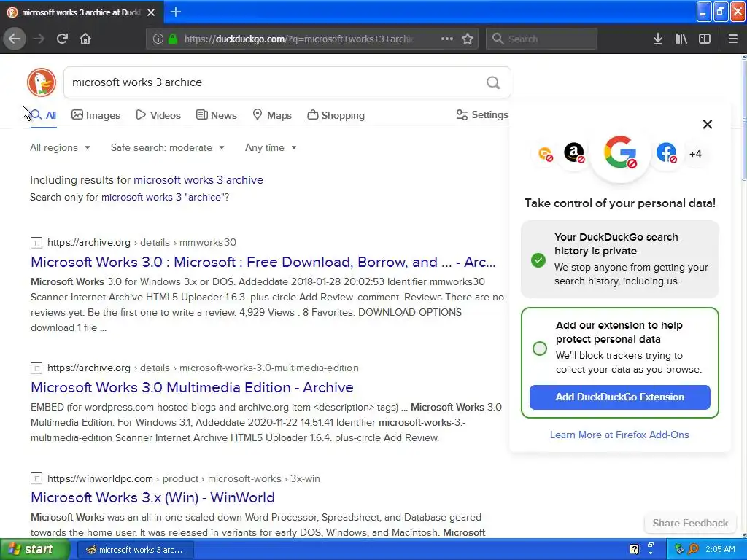747x560 pixels.
Task: Toggle the empty circle beside extension offer
Action: (540, 349)
